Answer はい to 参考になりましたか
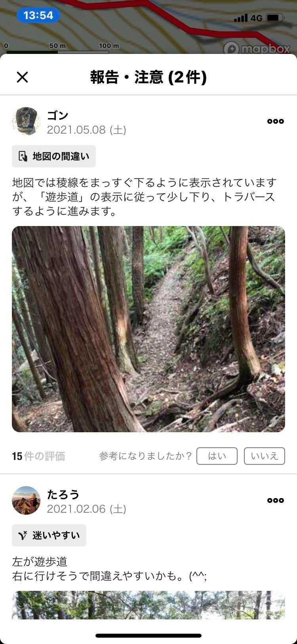The width and height of the screenshot is (297, 644). click(217, 456)
